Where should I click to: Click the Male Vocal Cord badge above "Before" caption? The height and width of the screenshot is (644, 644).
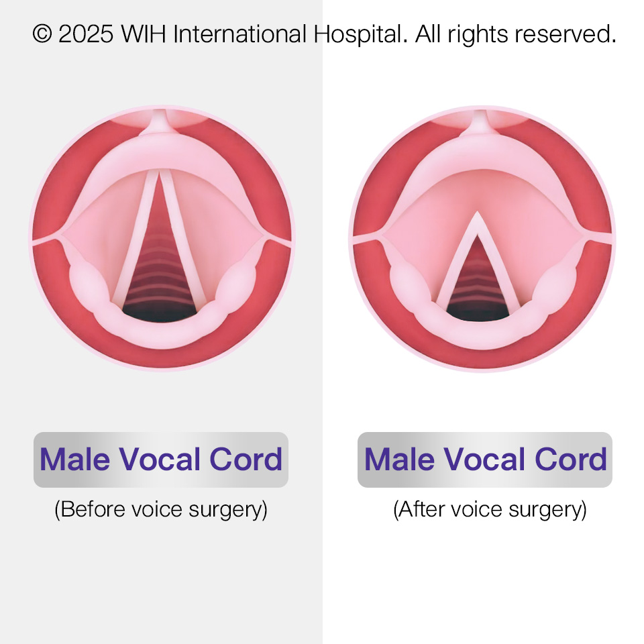coord(161,460)
